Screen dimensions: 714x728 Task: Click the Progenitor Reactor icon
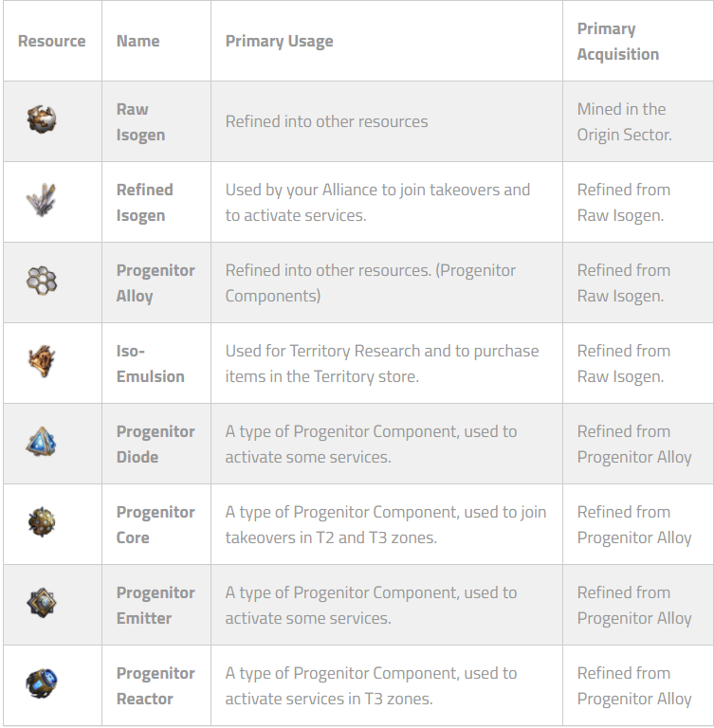(x=42, y=684)
